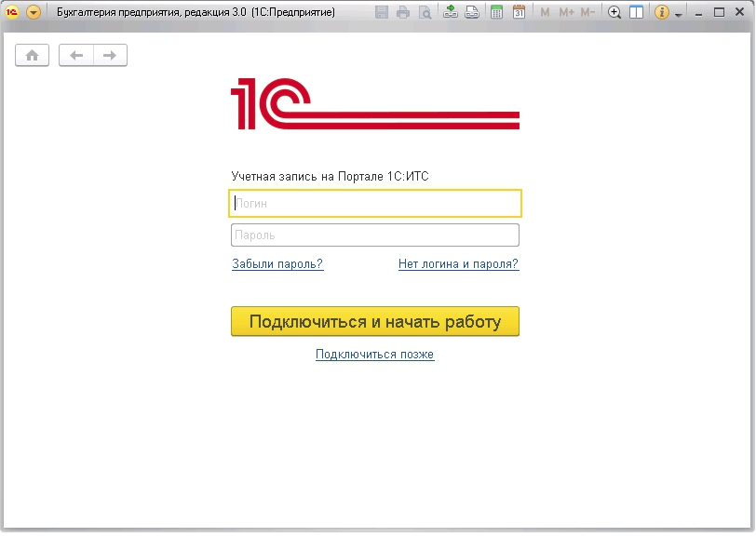Viewport: 756px width, 537px height.
Task: Click inside the Логин input field
Action: pos(374,203)
